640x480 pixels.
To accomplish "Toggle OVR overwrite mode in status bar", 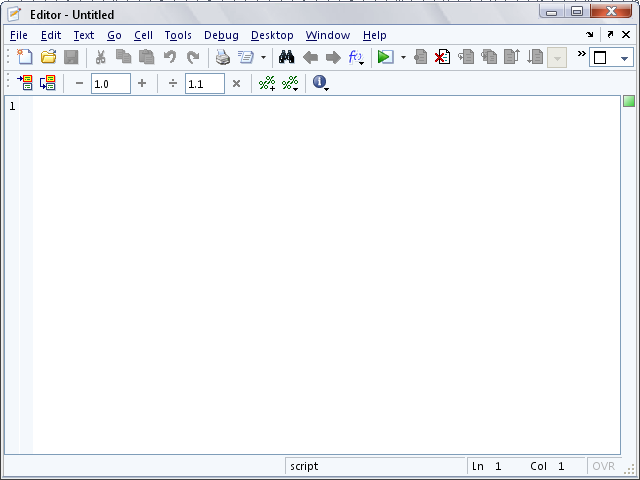I will pos(603,466).
